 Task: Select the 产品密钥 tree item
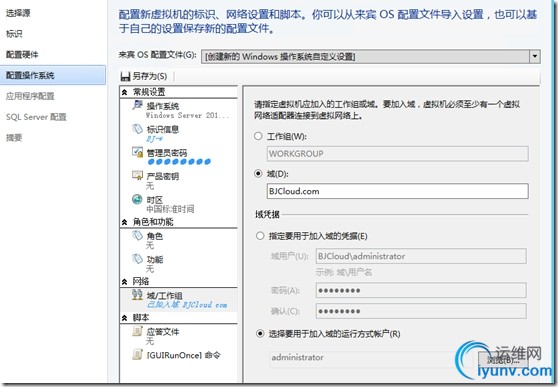click(179, 181)
